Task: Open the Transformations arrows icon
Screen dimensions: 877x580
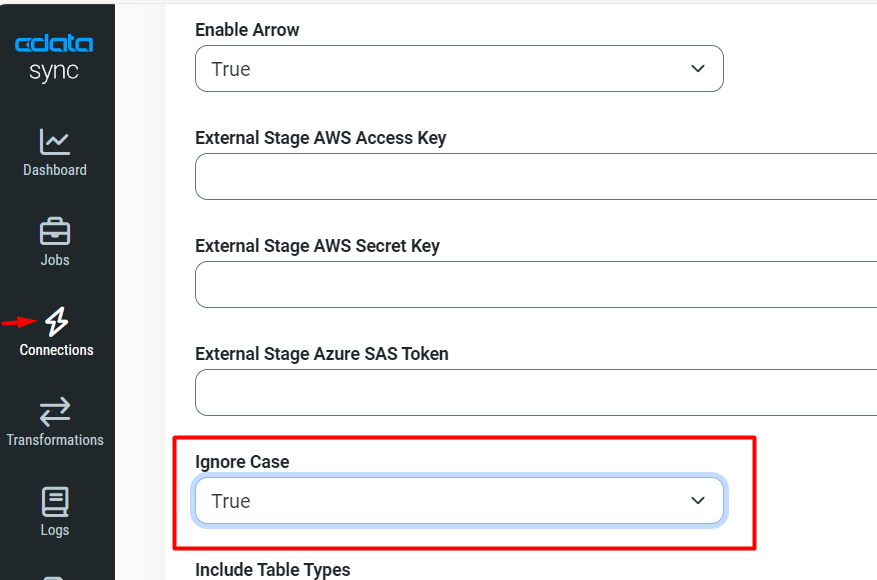Action: click(x=55, y=412)
